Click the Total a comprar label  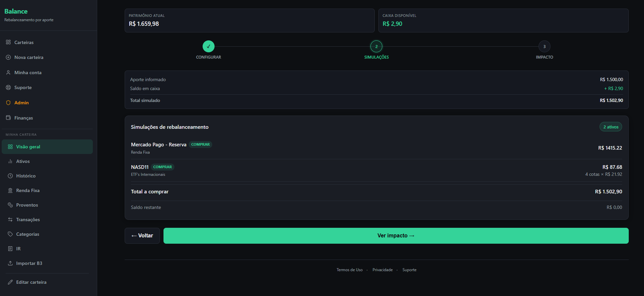pyautogui.click(x=150, y=192)
